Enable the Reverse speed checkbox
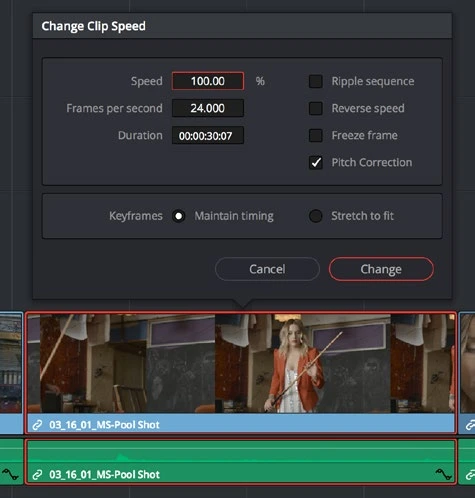Image resolution: width=475 pixels, height=498 pixels. click(315, 108)
